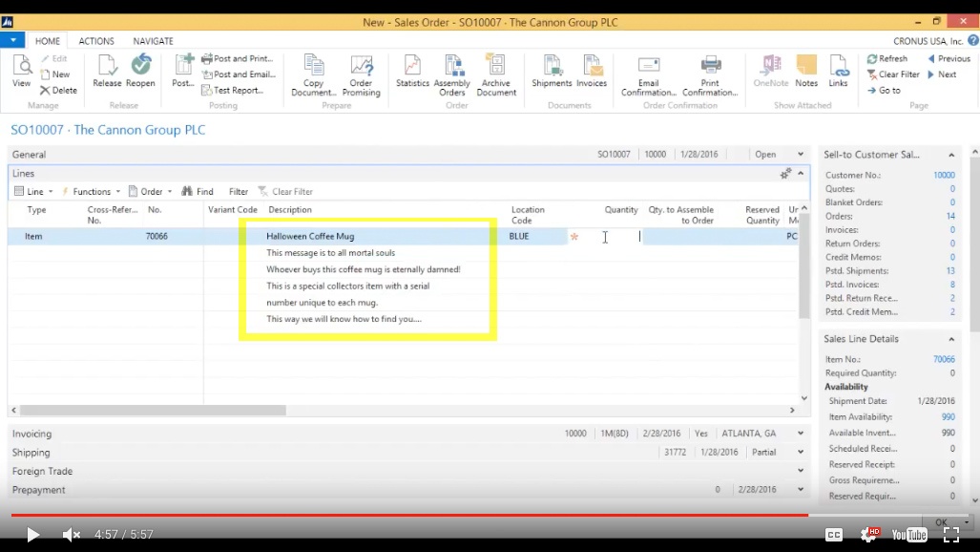Image resolution: width=980 pixels, height=552 pixels.
Task: Click the Edit action in Manage group
Action: coord(54,59)
